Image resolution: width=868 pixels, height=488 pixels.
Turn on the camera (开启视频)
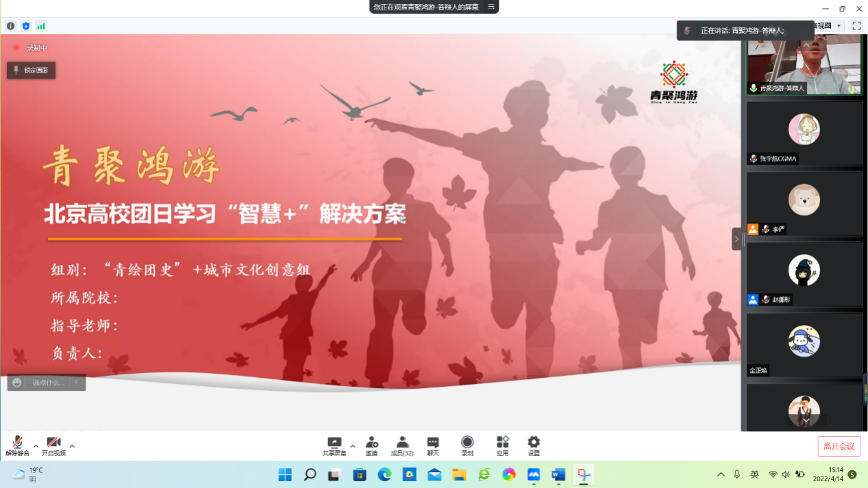(53, 445)
